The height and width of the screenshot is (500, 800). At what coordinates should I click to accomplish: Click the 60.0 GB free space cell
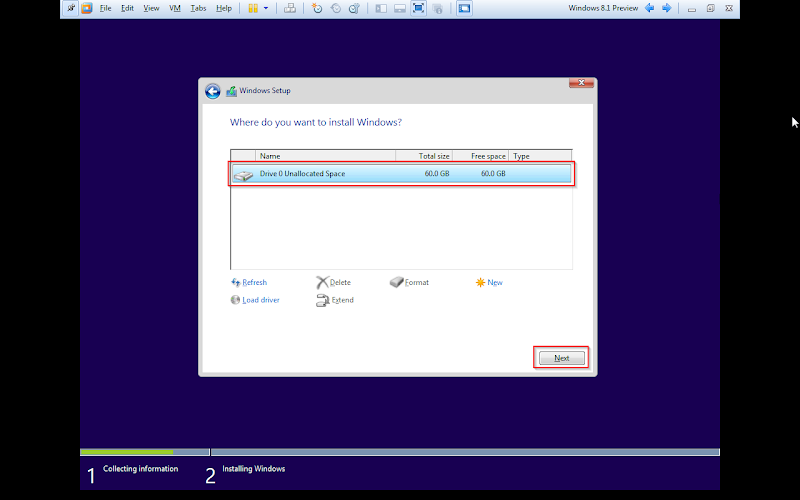click(493, 173)
